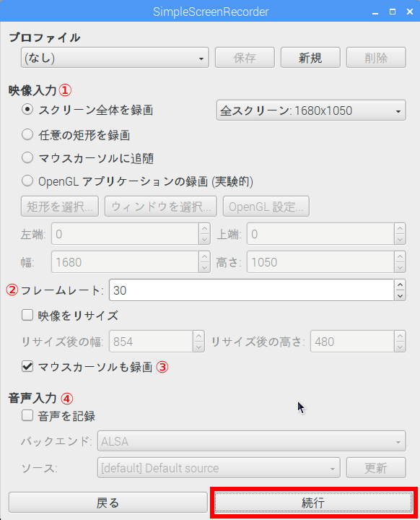Image resolution: width=420 pixels, height=520 pixels.
Task: Enable 映像をリサイズ checkbox
Action: [x=27, y=315]
